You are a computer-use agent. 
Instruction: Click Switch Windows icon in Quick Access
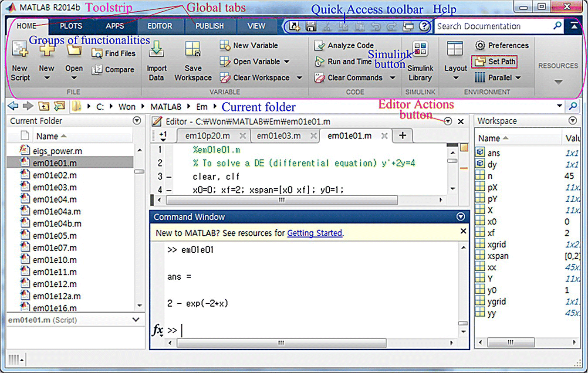point(408,27)
